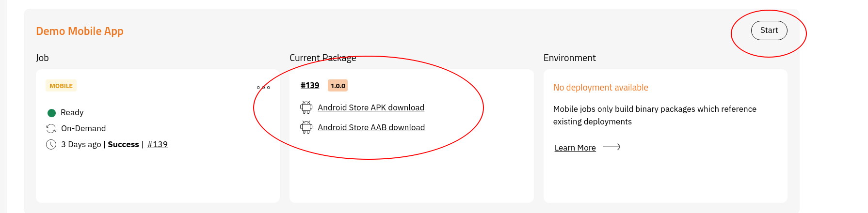This screenshot has height=213, width=868.
Task: Click the No deployment available text
Action: 600,88
